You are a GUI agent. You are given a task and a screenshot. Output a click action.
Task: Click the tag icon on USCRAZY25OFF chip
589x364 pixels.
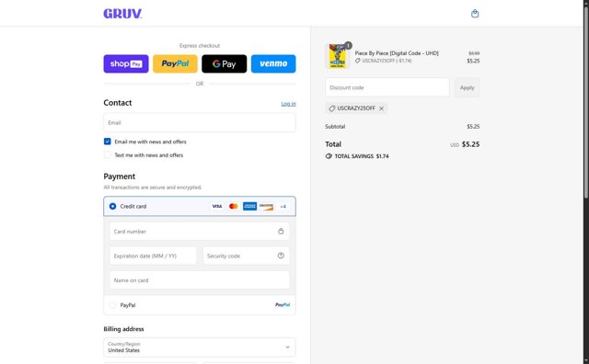pyautogui.click(x=331, y=108)
